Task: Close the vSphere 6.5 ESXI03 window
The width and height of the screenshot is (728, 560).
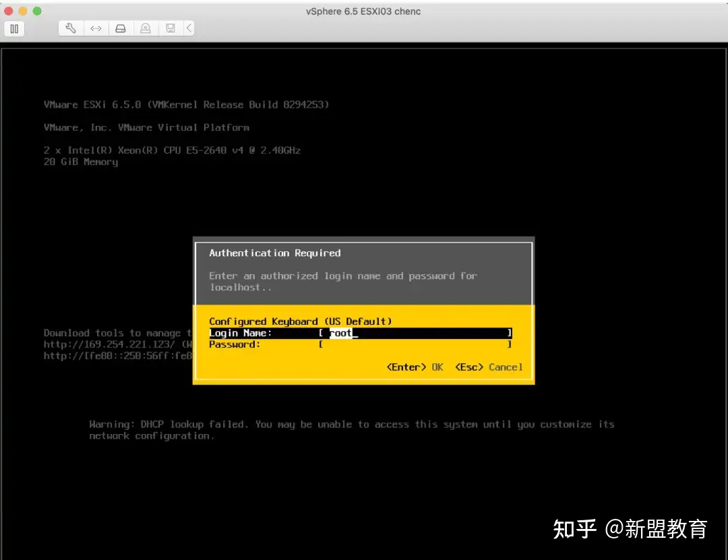Action: click(8, 11)
